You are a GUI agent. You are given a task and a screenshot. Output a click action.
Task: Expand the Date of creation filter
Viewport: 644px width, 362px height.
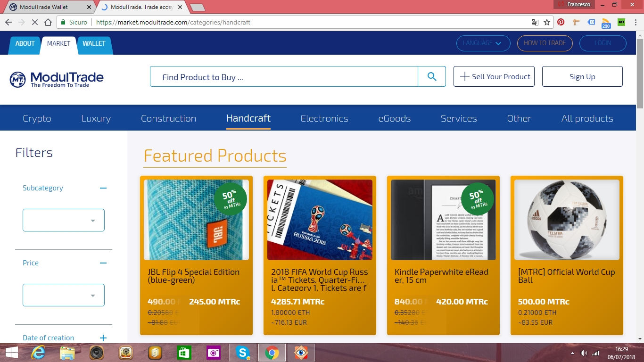103,338
